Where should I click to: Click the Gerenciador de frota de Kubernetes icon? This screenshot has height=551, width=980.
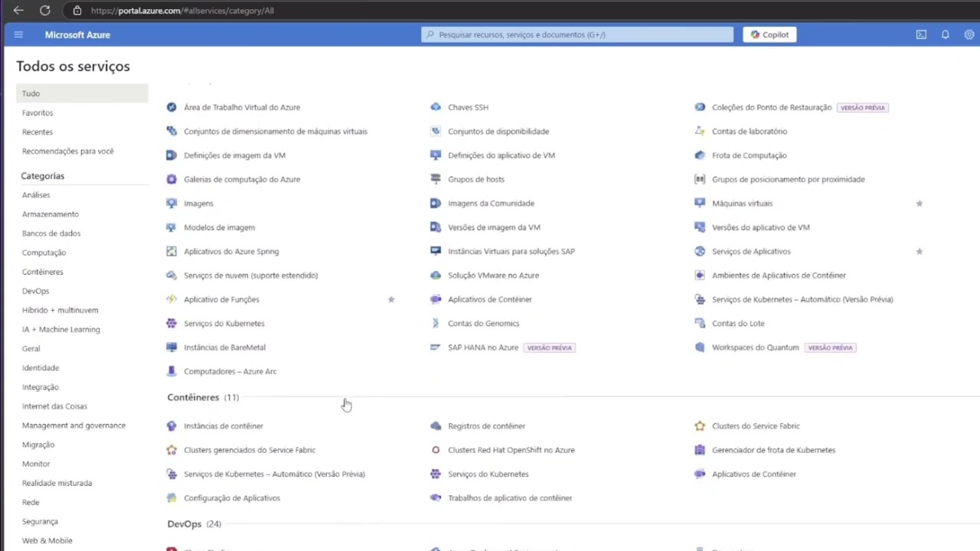(700, 450)
